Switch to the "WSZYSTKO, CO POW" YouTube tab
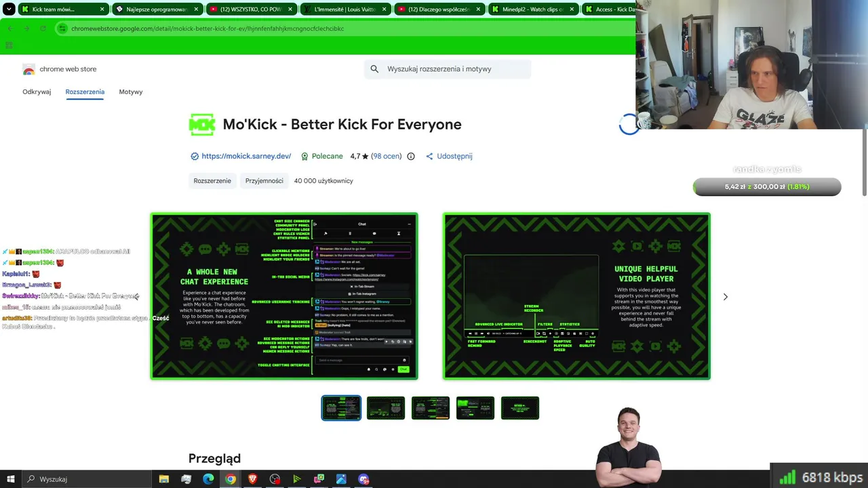This screenshot has height=488, width=868. [251, 9]
